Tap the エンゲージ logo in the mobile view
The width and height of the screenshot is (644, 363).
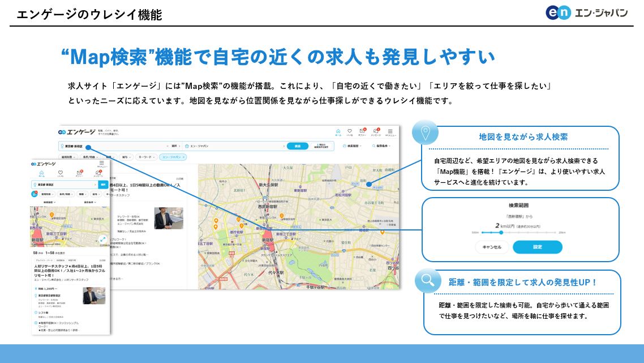click(x=44, y=164)
